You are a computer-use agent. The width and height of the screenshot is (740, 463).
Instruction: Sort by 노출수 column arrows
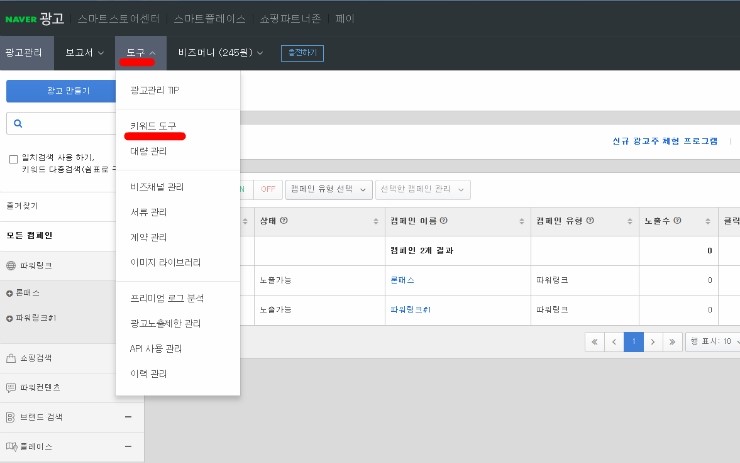708,221
